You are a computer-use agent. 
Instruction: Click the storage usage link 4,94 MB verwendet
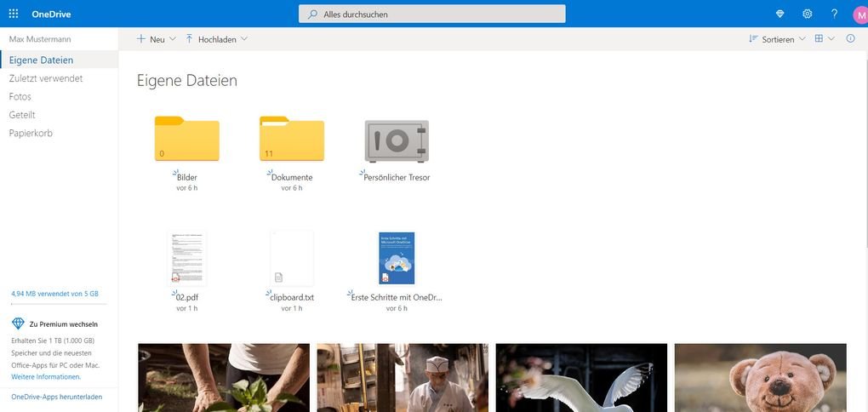[x=54, y=294]
